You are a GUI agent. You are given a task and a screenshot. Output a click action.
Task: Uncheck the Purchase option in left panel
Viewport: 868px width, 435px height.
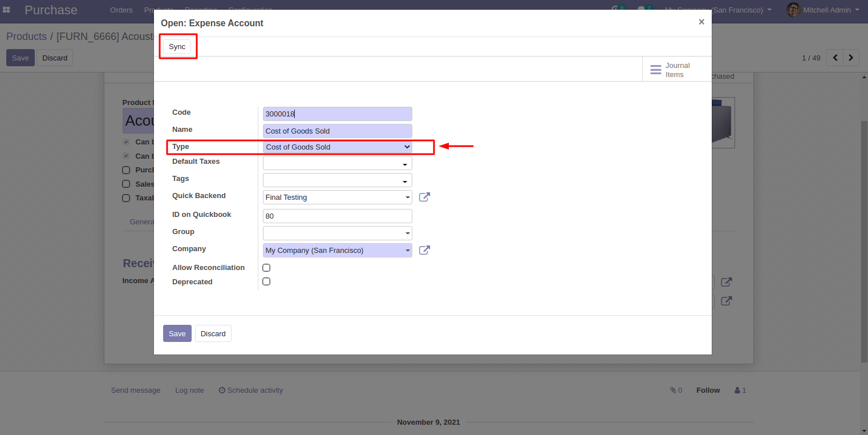pyautogui.click(x=126, y=170)
